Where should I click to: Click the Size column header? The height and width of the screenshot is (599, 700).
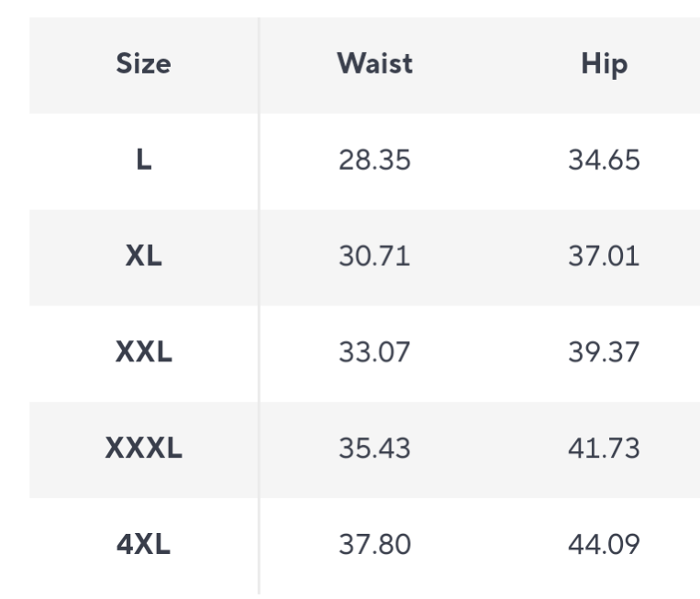[x=143, y=64]
